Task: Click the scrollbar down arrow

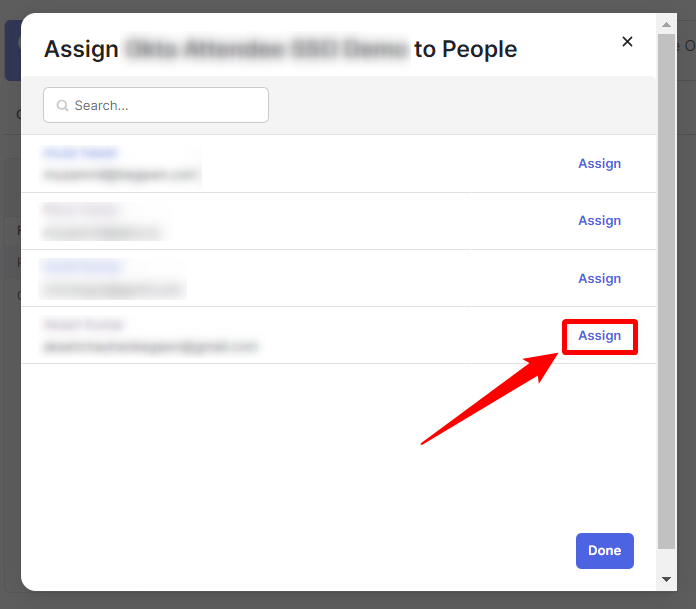Action: coord(666,579)
